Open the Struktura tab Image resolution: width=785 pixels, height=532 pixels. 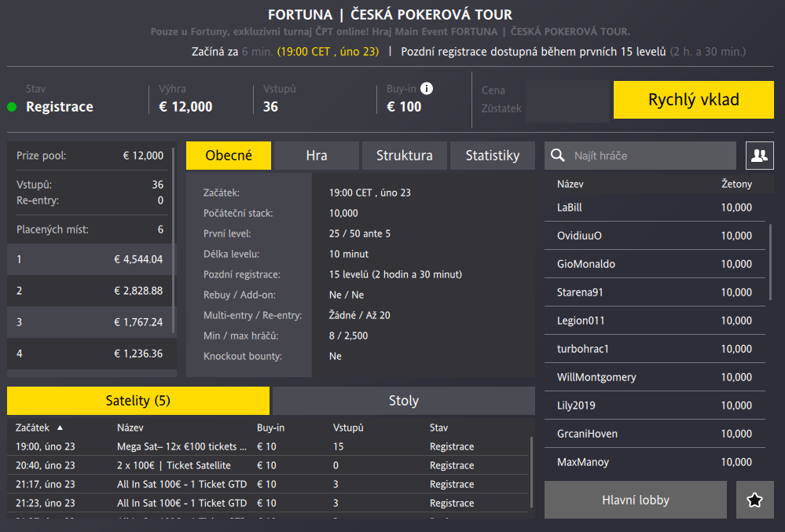[x=405, y=156]
